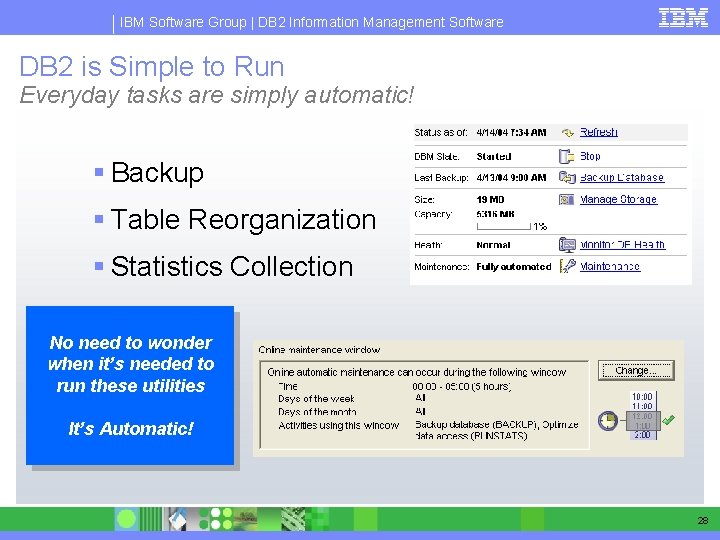Click the 12:00 highlighted time block
The width and height of the screenshot is (720, 540).
click(x=642, y=416)
